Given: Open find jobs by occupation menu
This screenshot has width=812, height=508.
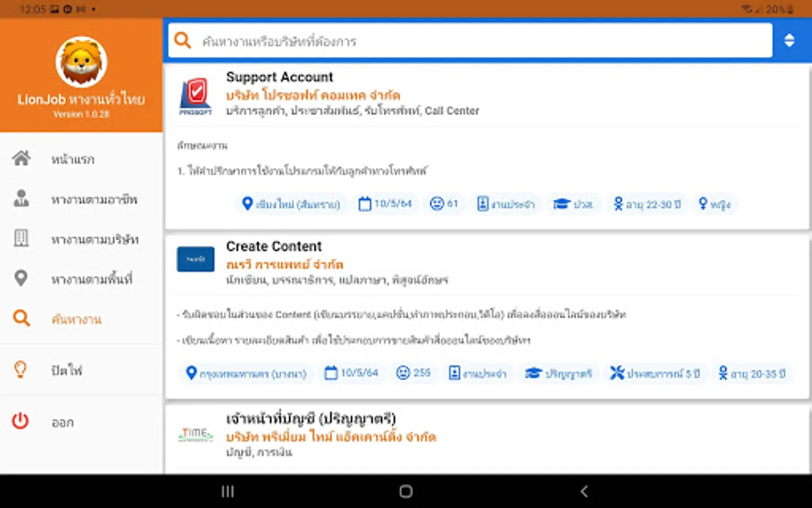Looking at the screenshot, I should [81, 199].
